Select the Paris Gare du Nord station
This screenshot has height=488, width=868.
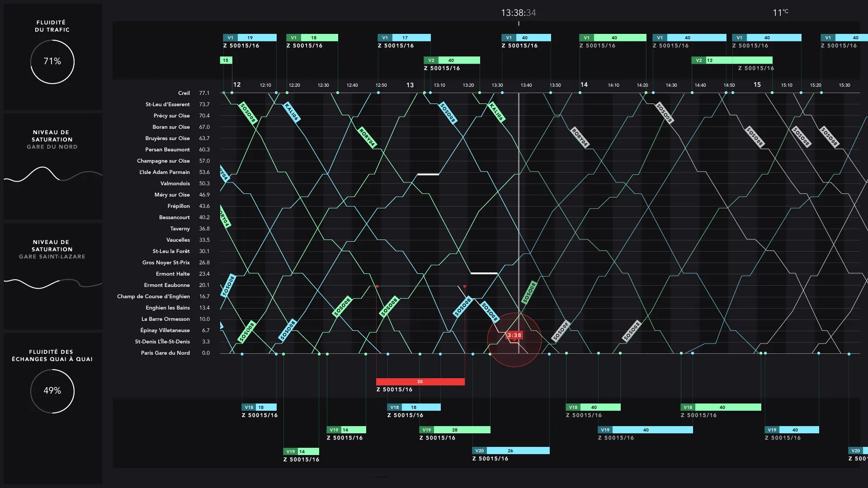165,353
